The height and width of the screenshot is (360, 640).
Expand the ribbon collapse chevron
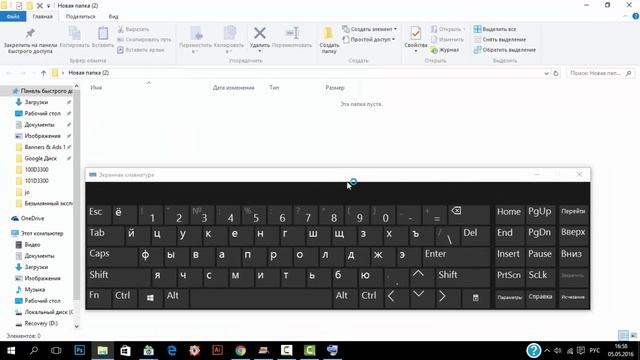(625, 16)
